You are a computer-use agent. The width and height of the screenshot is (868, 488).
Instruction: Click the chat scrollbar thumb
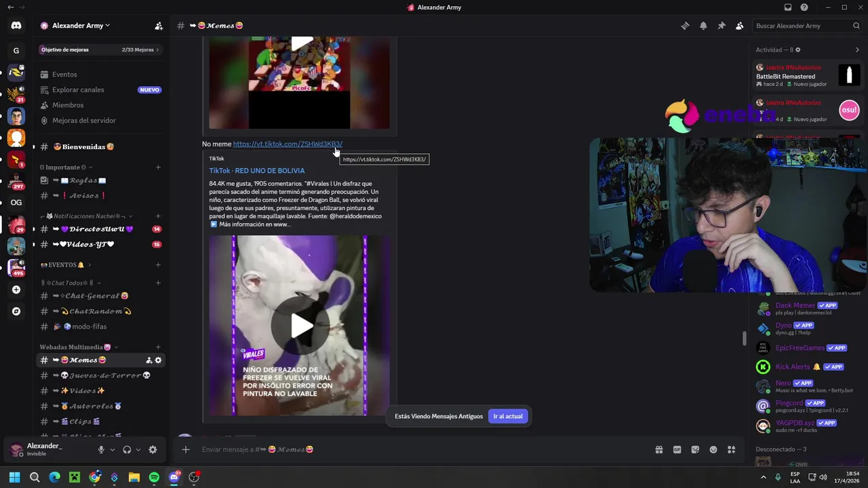coord(745,338)
